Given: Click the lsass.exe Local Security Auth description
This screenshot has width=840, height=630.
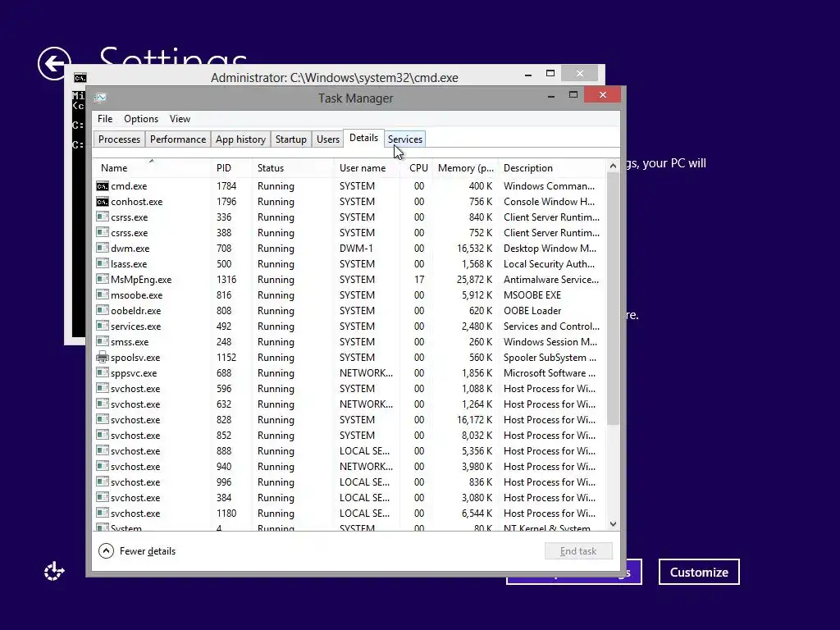Looking at the screenshot, I should (x=549, y=264).
